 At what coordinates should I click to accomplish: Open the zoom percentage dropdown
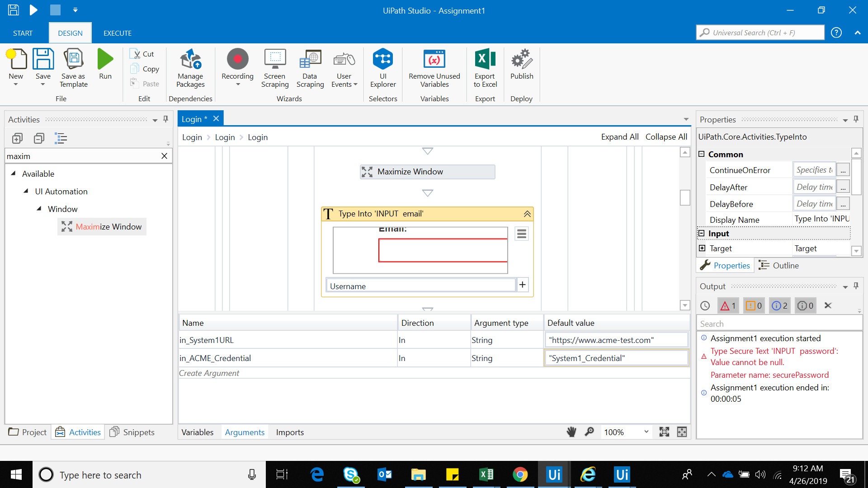(646, 432)
